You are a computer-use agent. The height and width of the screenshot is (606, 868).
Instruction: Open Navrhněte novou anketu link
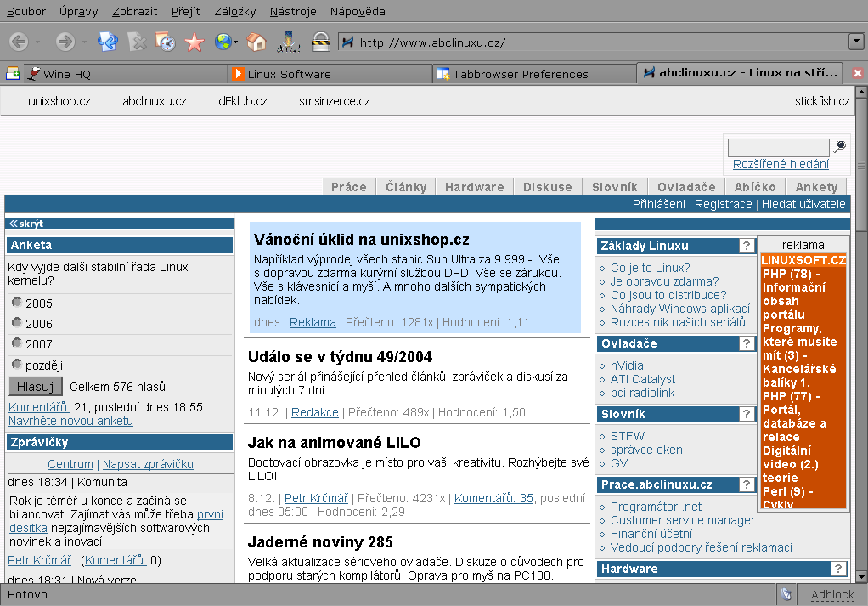coord(70,421)
